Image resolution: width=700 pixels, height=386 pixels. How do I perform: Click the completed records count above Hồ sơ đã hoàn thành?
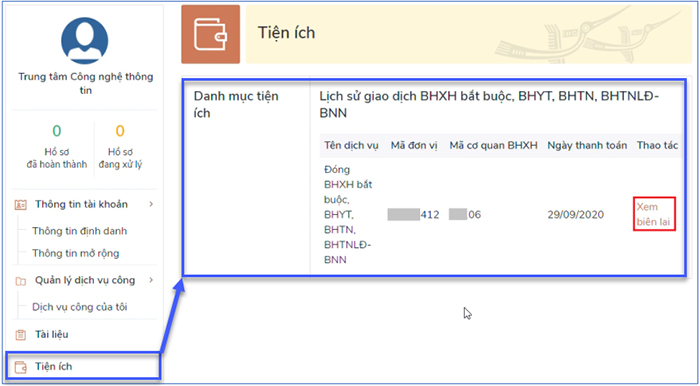tap(57, 131)
